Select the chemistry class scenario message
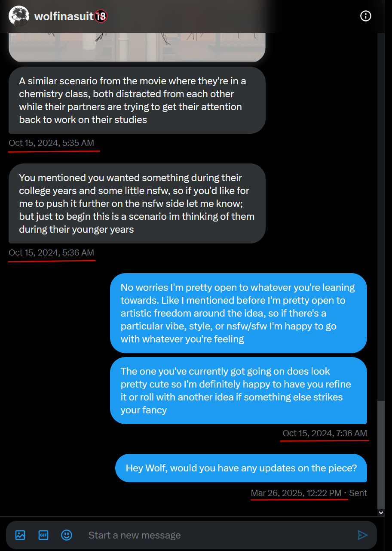Screen dimensions: 392x551 click(137, 100)
